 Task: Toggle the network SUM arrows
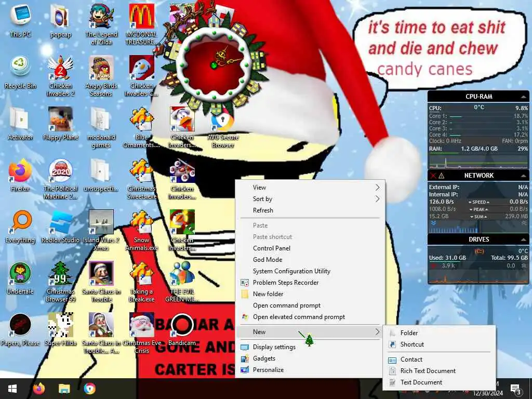pyautogui.click(x=478, y=217)
